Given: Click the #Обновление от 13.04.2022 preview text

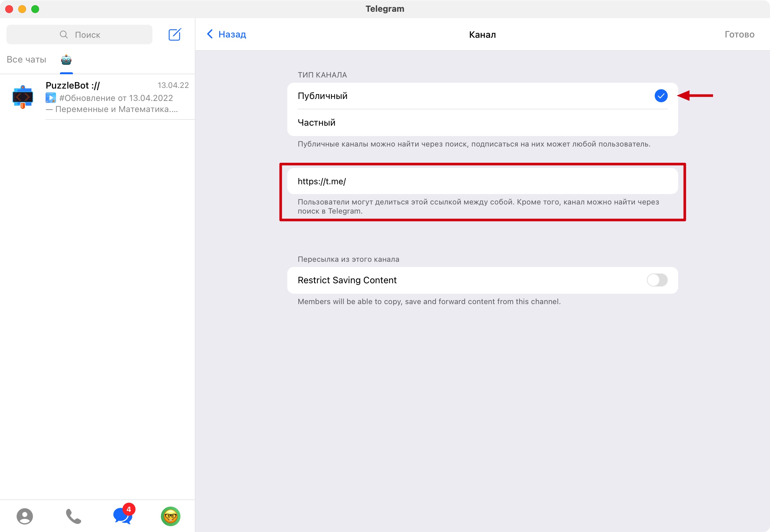Looking at the screenshot, I should pyautogui.click(x=116, y=98).
